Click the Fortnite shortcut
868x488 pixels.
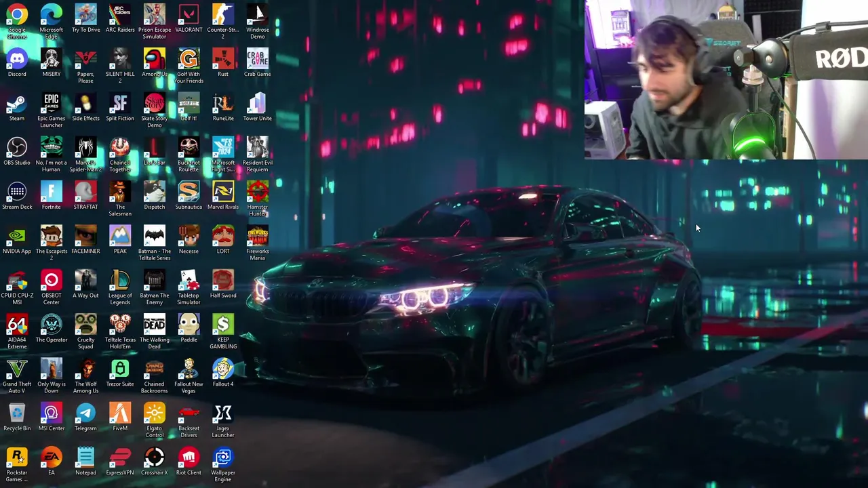(52, 191)
